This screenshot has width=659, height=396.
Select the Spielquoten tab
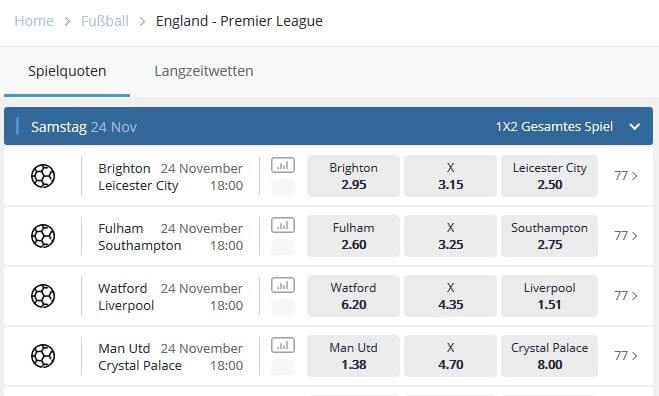point(67,71)
